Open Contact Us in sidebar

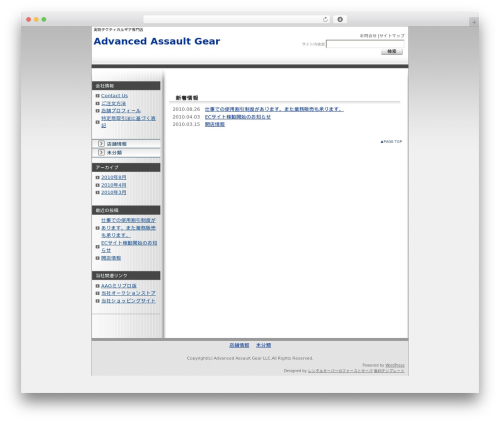point(114,96)
